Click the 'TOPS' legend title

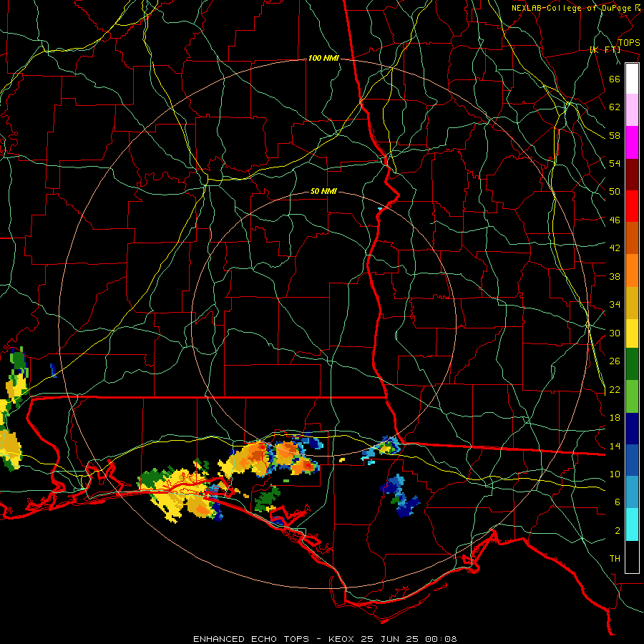click(629, 43)
